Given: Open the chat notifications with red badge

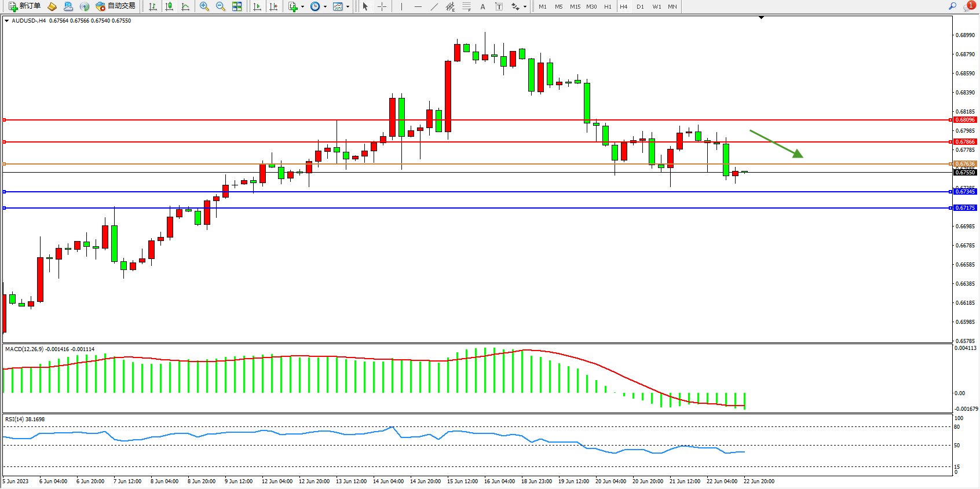Looking at the screenshot, I should (968, 6).
